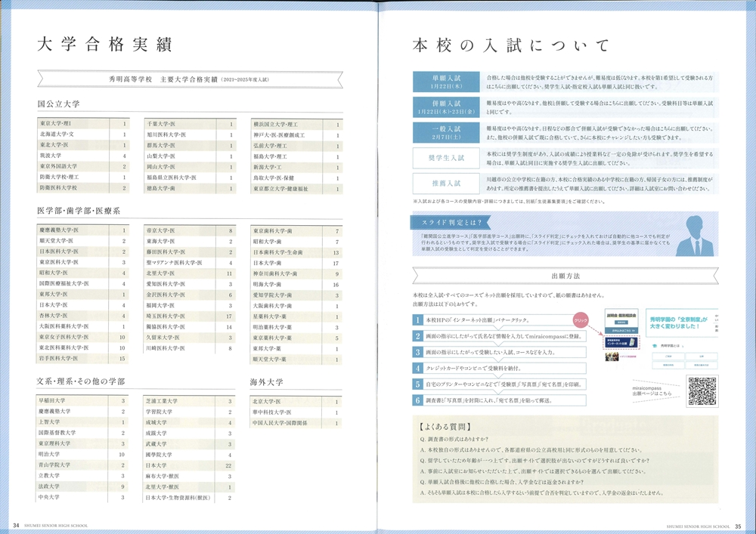Click the 筑波大学 row
The height and width of the screenshot is (534, 756).
[x=83, y=156]
